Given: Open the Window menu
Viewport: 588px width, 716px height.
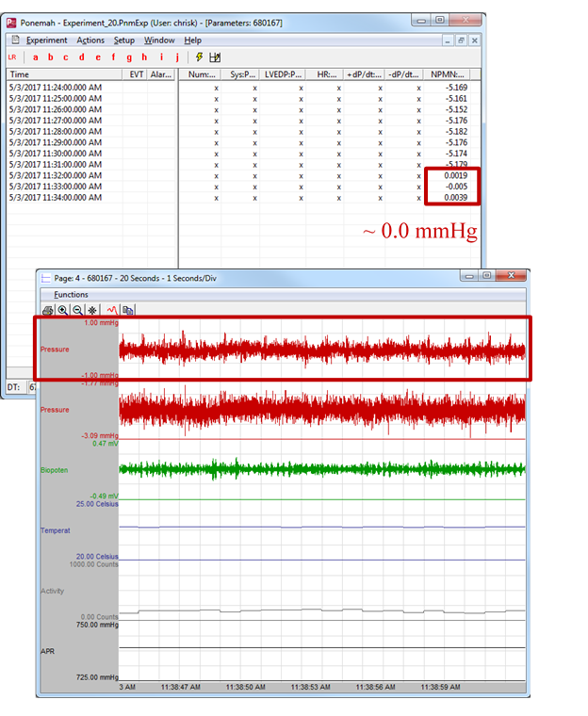Looking at the screenshot, I should click(159, 41).
